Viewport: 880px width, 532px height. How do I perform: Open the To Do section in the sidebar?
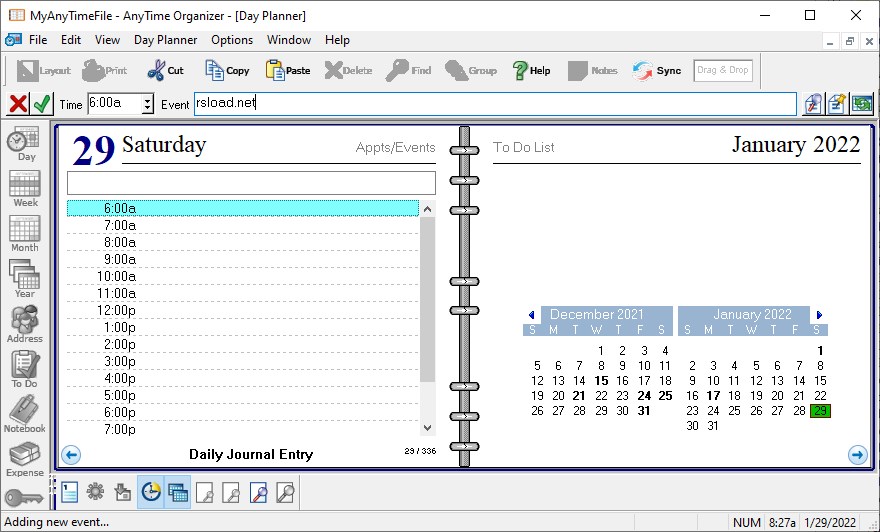pos(25,369)
